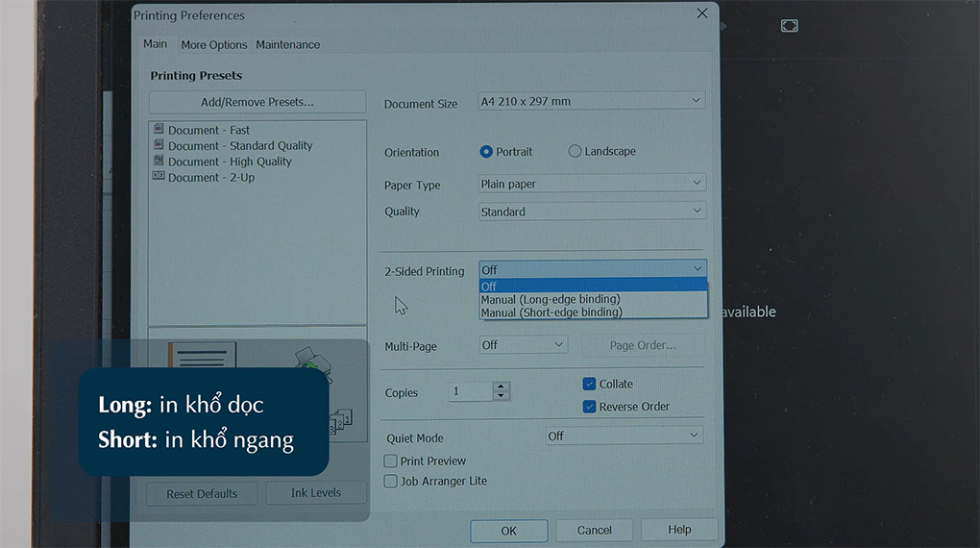Disable the Reverse Order checkbox

[590, 407]
